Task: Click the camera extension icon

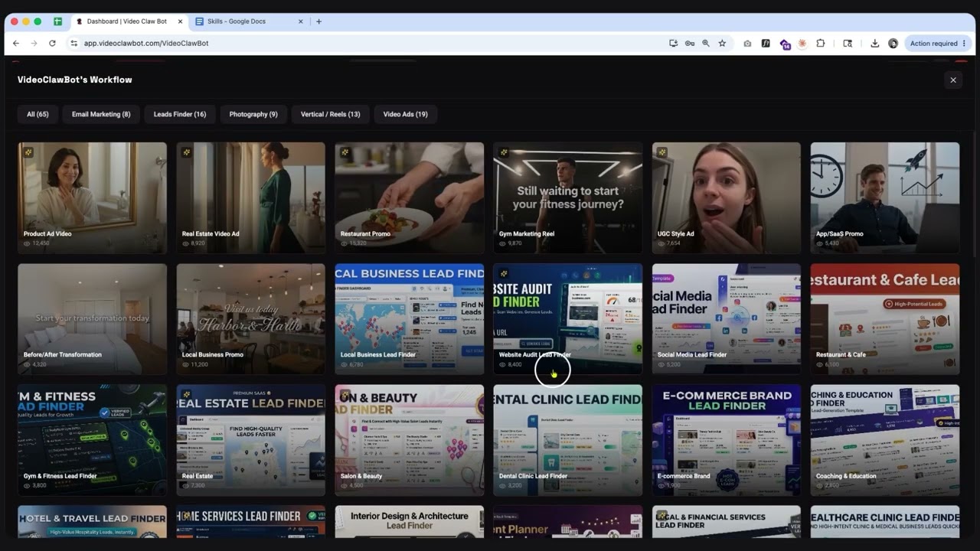Action: coord(747,44)
